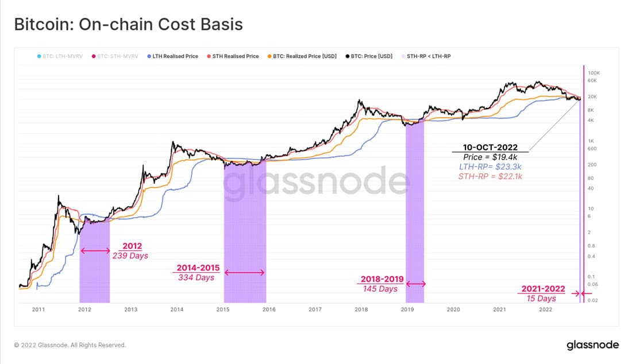Toggle the BTC: LTH-MVRV legend series
Image resolution: width=632 pixels, height=364 pixels.
[60, 56]
